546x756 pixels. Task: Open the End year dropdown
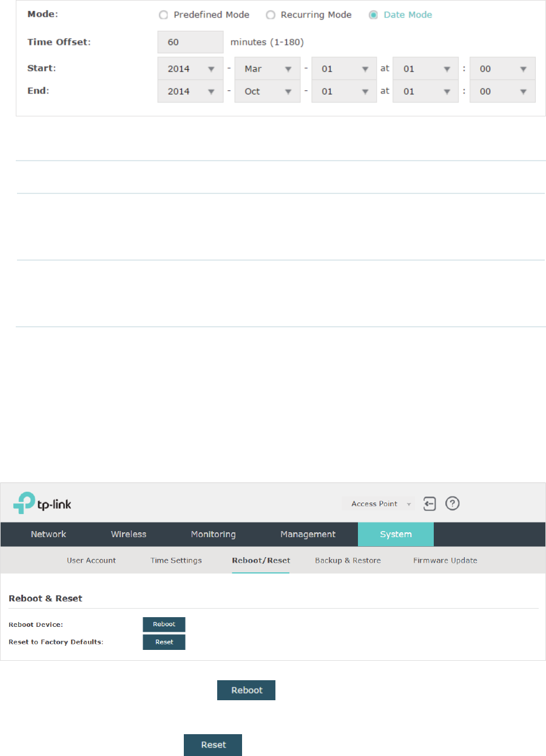click(x=190, y=91)
